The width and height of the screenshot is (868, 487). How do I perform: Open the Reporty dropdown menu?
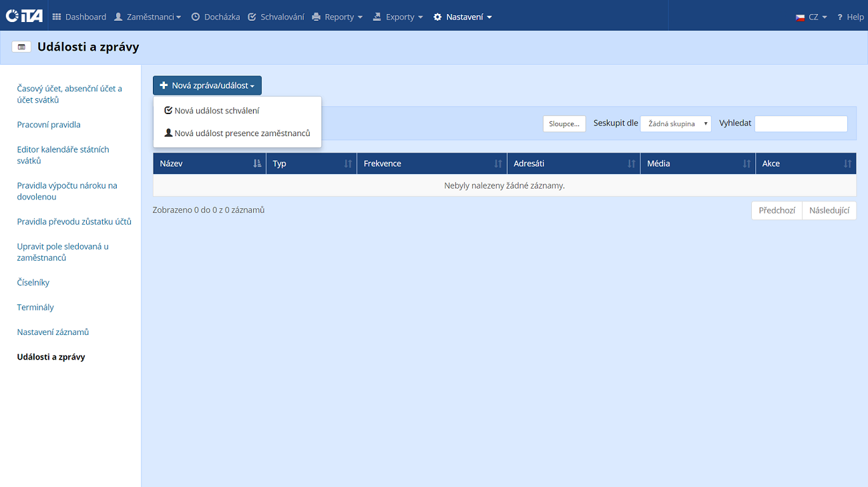coord(337,17)
